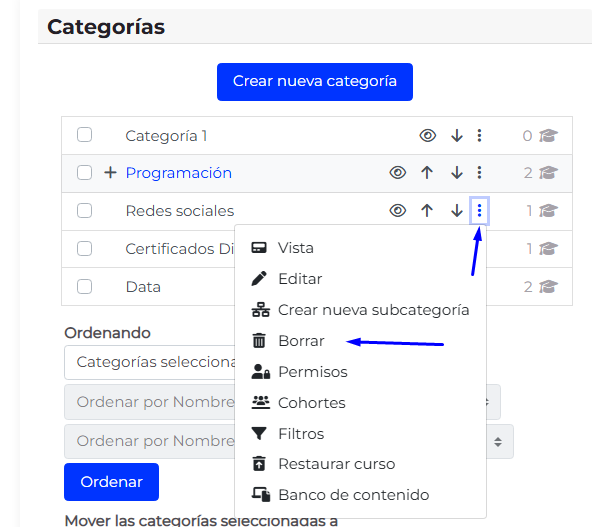This screenshot has height=527, width=606.
Task: Toggle visibility of Redes sociales category
Action: click(398, 211)
